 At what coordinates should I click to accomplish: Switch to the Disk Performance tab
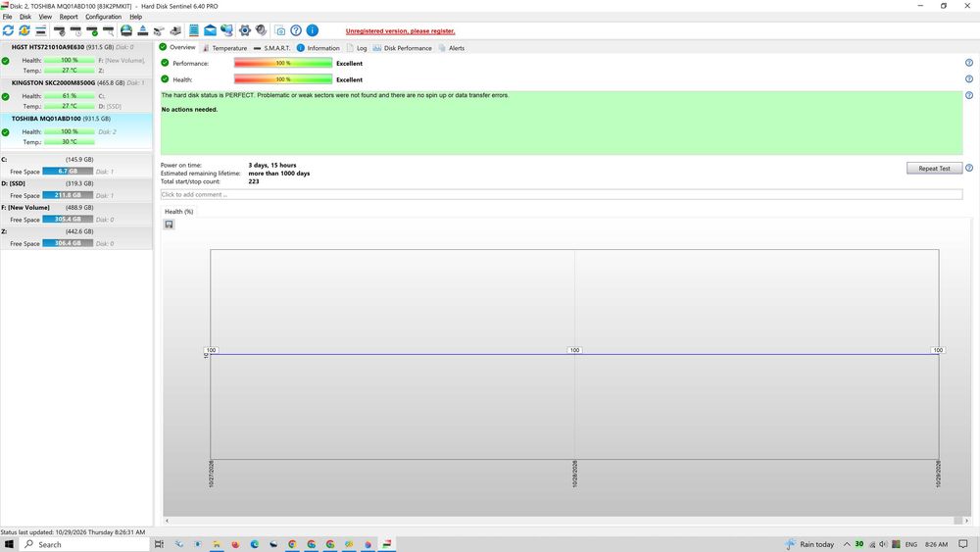(402, 47)
